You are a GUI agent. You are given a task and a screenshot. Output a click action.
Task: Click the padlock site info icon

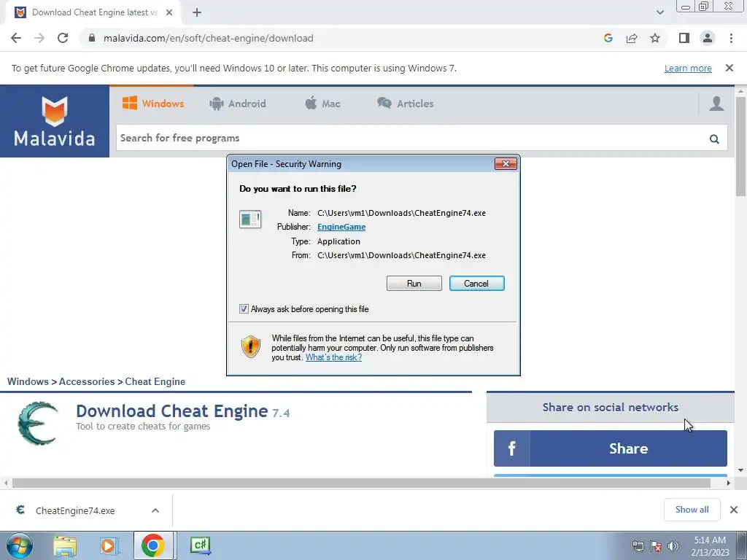click(x=92, y=38)
